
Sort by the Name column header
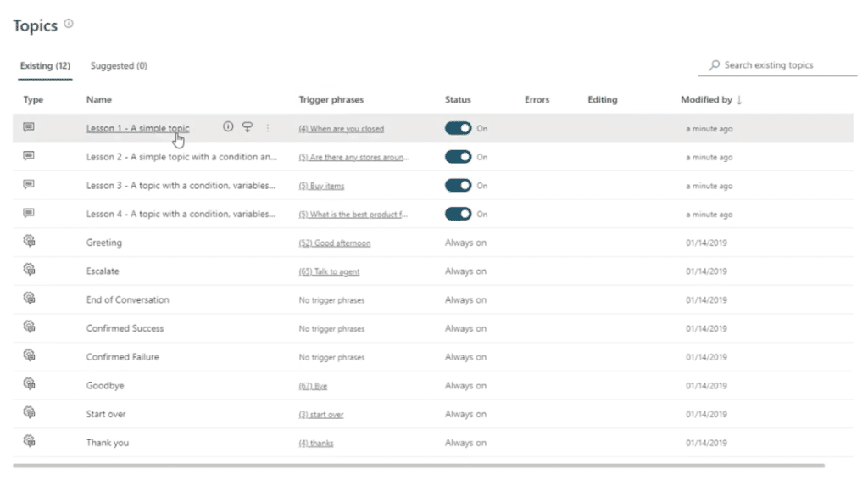click(99, 100)
